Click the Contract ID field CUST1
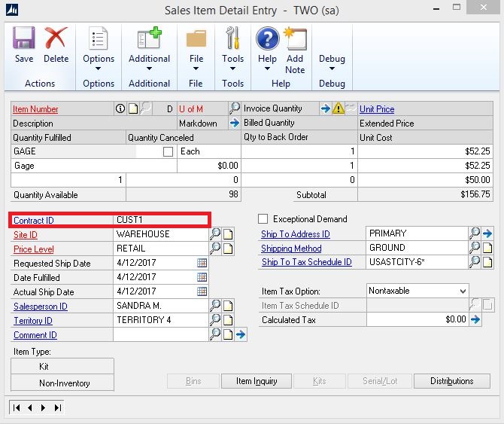Screen dimensions: 504x424 coord(161,220)
